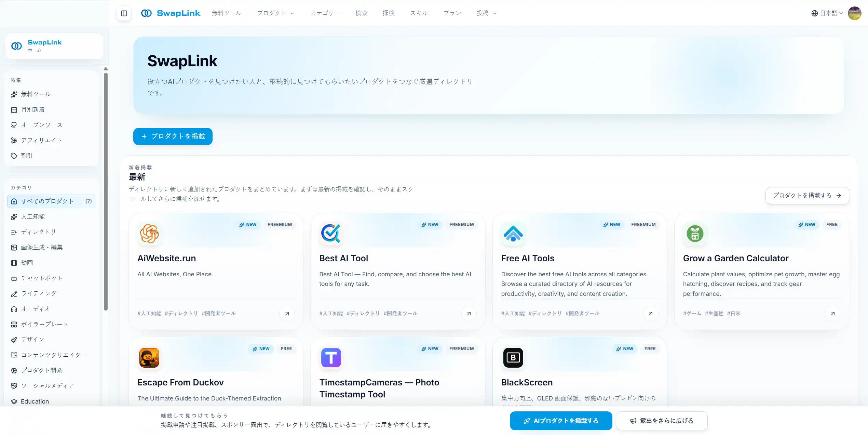
Task: Click Grow a Garden Calculator logo icon
Action: (695, 234)
